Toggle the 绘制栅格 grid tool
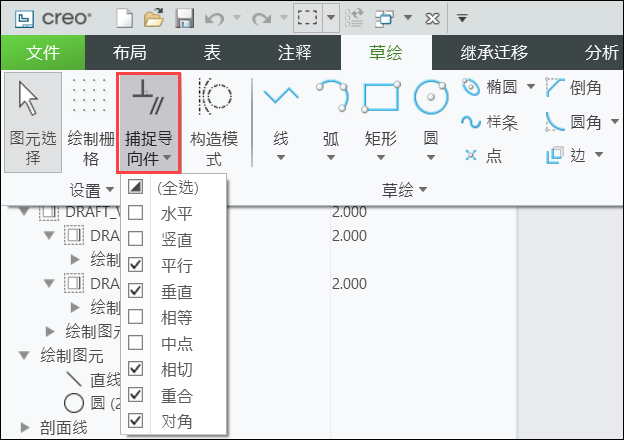Viewport: 624px width, 440px height. tap(90, 120)
